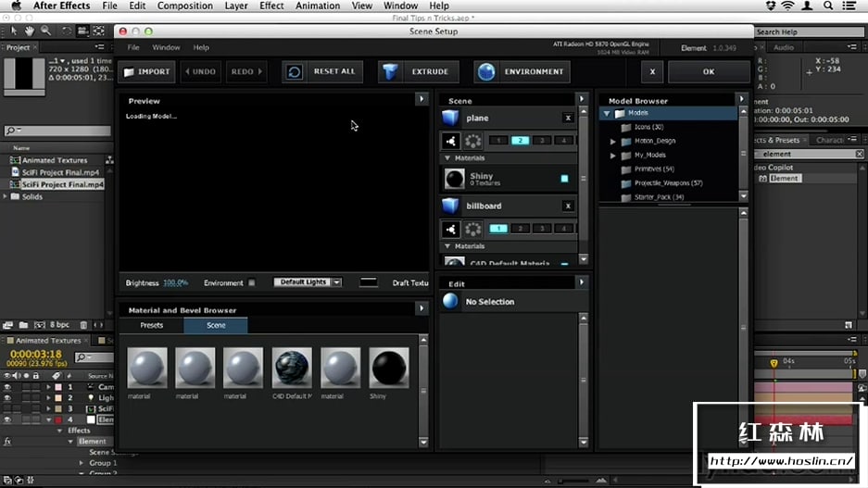
Task: Select Shiny material thumbnail in Scene list
Action: 455,179
